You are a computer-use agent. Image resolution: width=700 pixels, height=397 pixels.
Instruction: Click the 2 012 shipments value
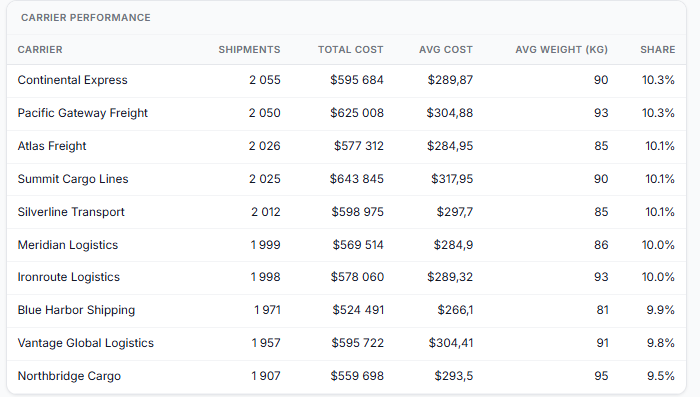pos(266,212)
